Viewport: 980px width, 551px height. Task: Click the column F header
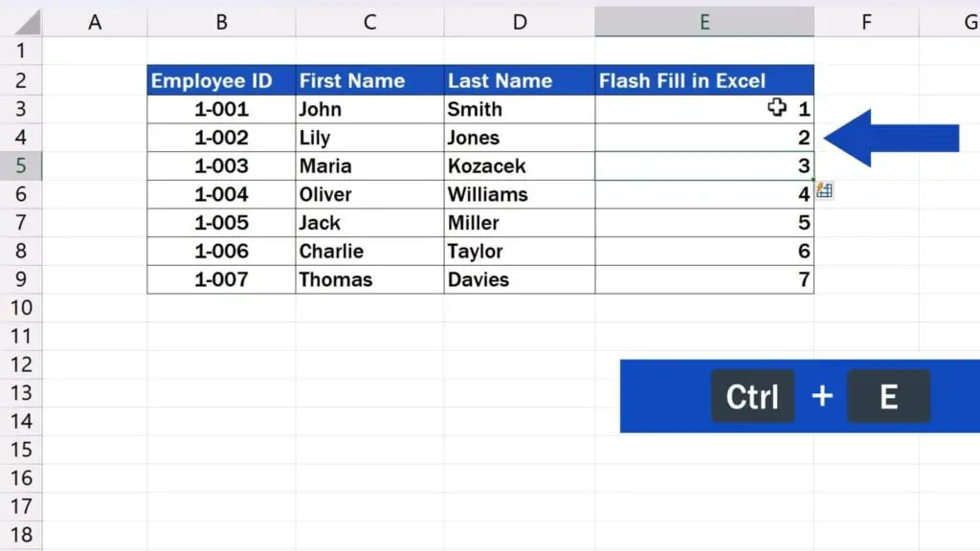[866, 22]
